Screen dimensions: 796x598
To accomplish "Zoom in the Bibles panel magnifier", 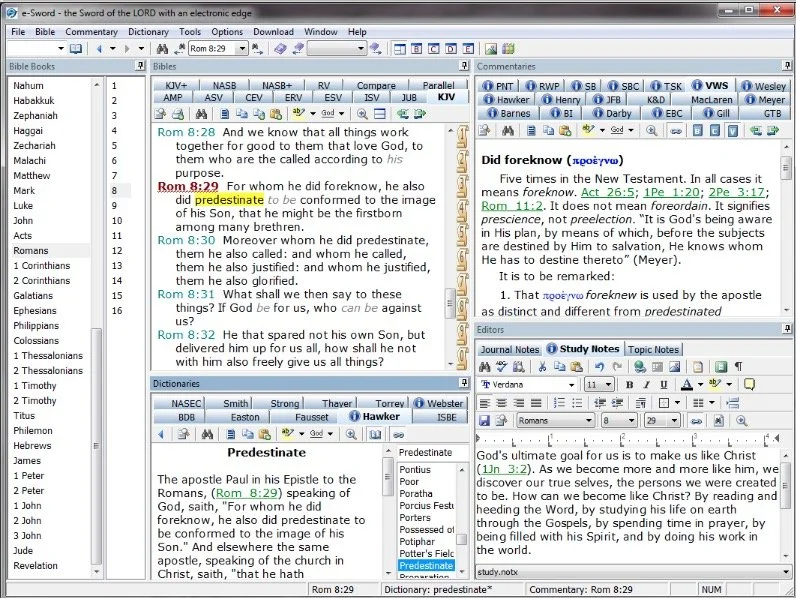I will click(362, 114).
